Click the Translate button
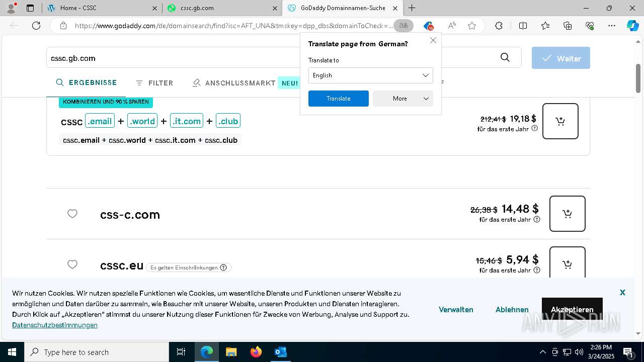 click(339, 99)
